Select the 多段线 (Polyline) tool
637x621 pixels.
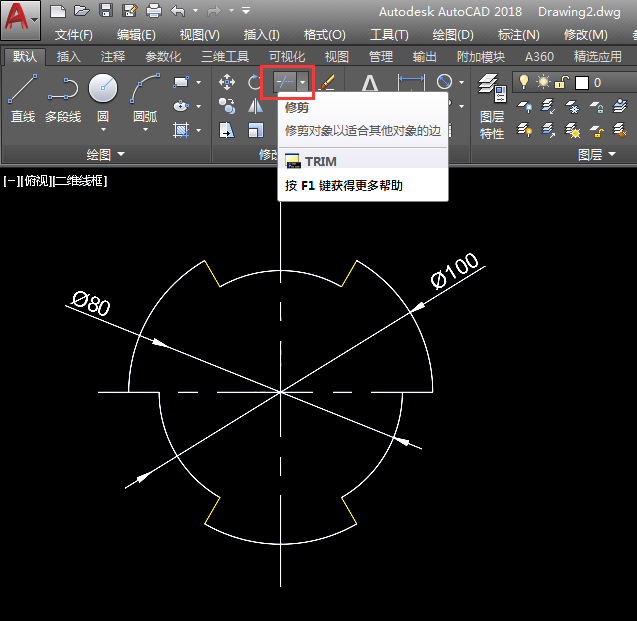pos(64,99)
